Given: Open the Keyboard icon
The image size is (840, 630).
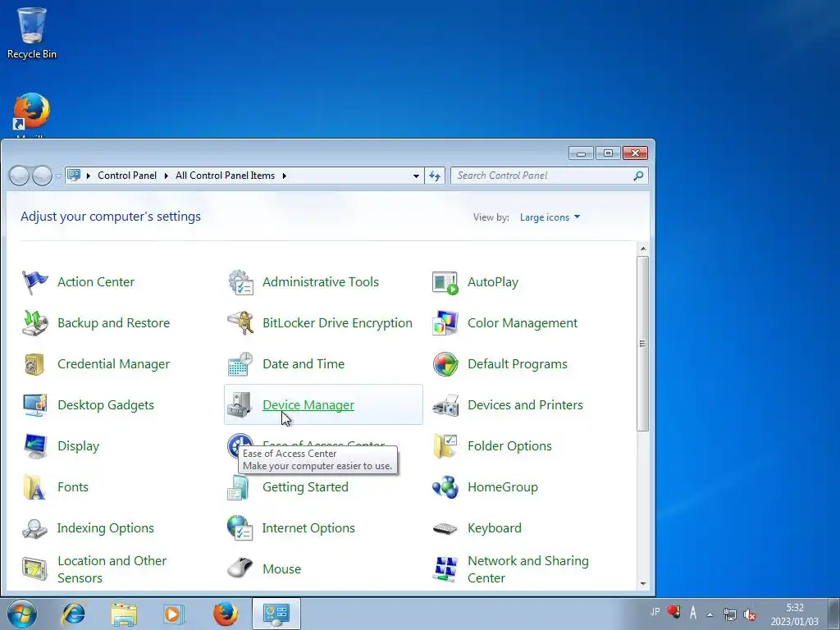Looking at the screenshot, I should tap(445, 528).
